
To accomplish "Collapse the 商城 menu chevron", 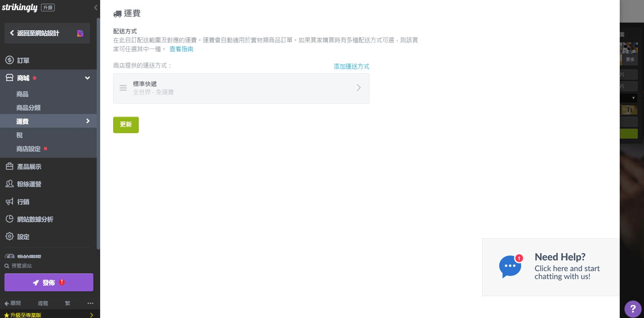I will (x=88, y=78).
